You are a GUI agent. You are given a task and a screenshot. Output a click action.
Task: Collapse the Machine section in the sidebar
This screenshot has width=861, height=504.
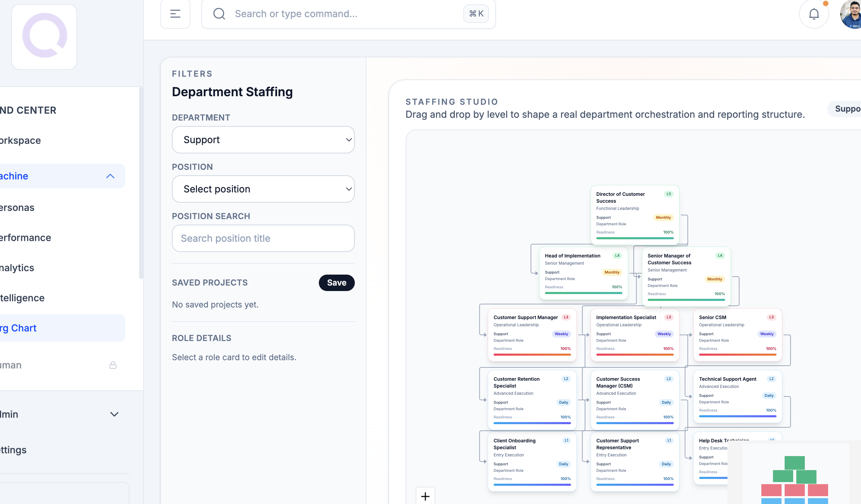pos(110,176)
